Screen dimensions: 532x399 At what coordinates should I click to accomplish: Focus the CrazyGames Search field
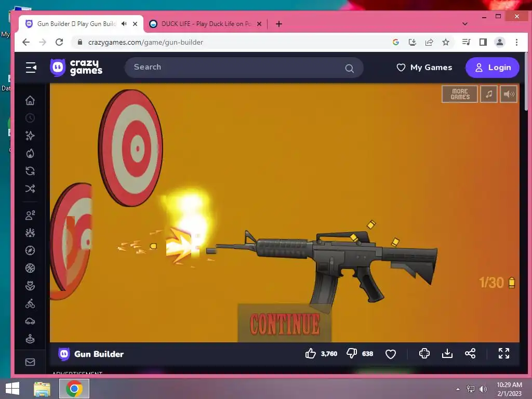[x=244, y=68]
